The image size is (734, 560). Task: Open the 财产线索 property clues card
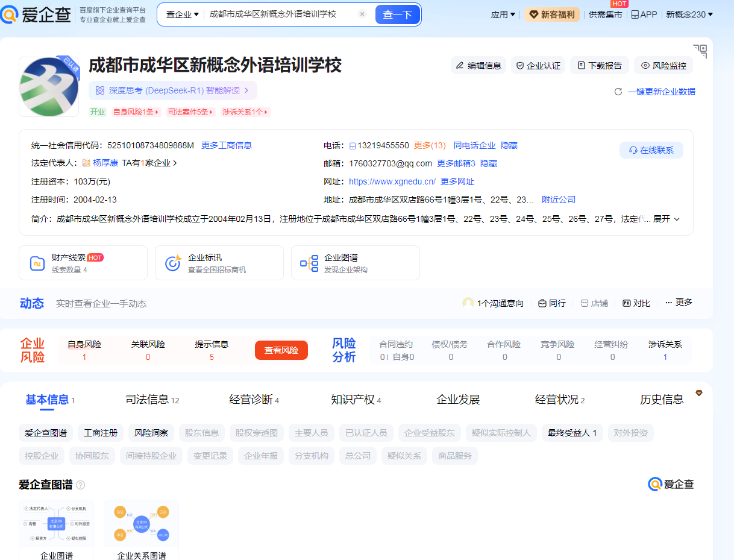83,263
